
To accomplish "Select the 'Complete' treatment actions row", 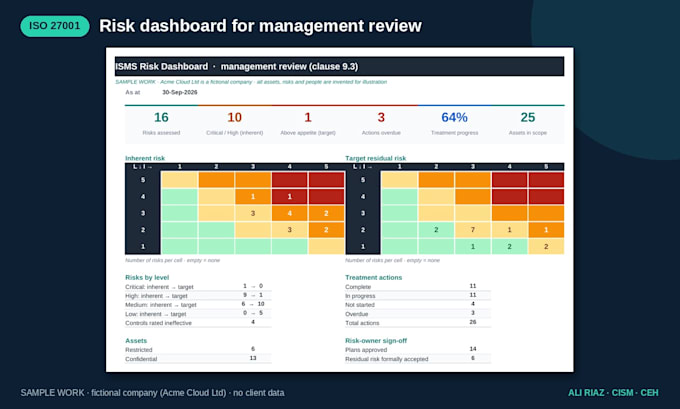I will [x=418, y=287].
